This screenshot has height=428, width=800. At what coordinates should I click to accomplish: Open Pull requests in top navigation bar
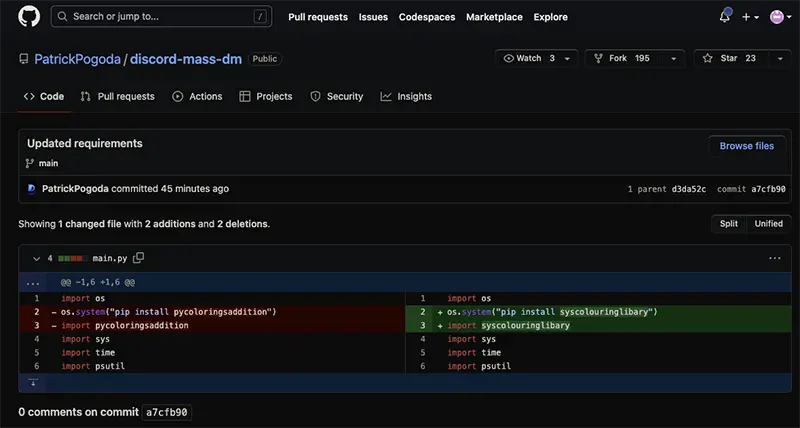coord(318,17)
